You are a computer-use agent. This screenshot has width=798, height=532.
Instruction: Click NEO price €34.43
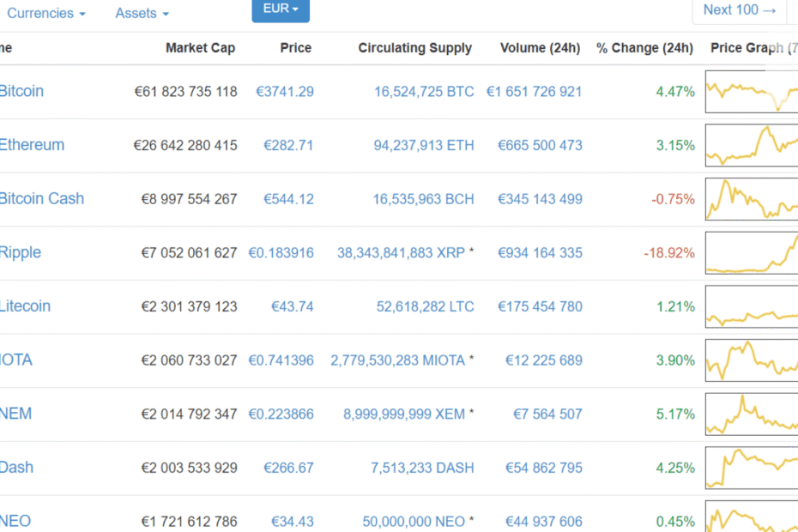292,522
